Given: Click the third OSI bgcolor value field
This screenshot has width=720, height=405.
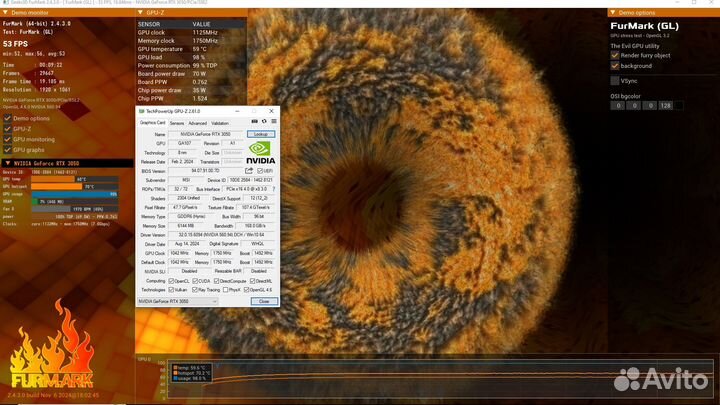Looking at the screenshot, I should click(649, 106).
